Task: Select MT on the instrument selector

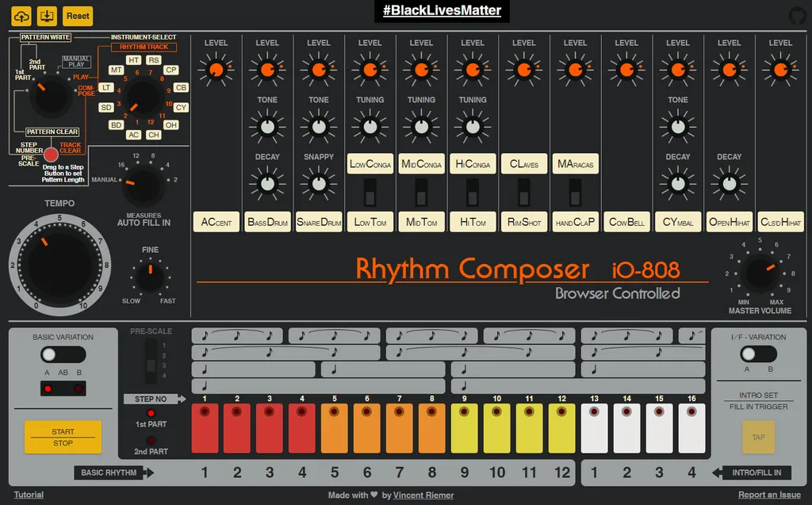Action: [116, 70]
